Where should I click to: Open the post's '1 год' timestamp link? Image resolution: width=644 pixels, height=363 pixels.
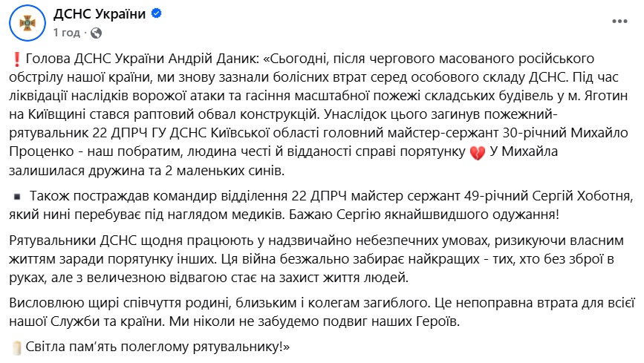(x=66, y=33)
